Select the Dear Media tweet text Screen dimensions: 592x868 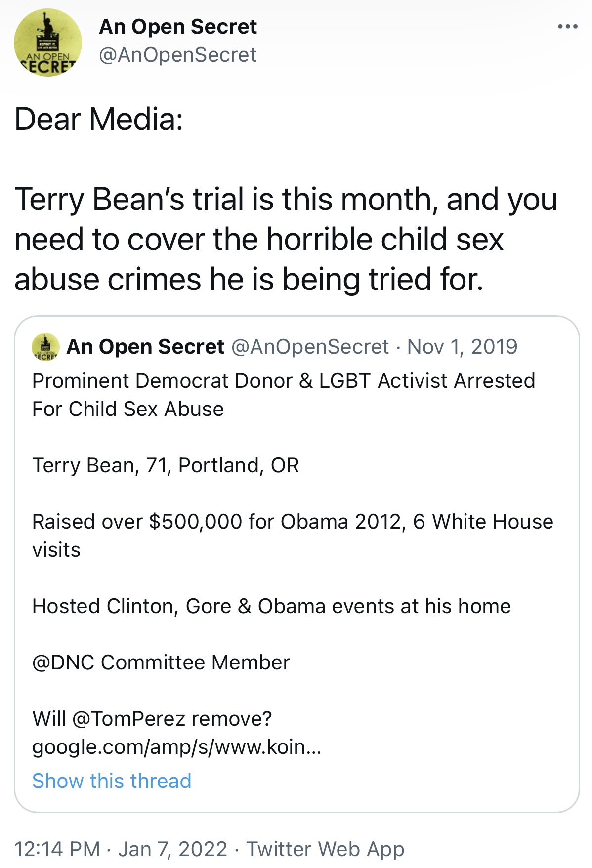click(x=99, y=120)
